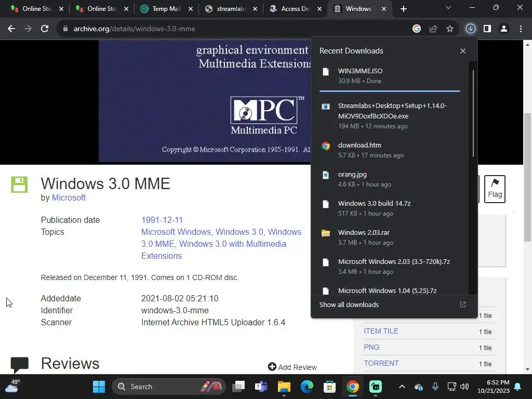
Task: Open the Windows Start menu
Action: tap(99, 387)
